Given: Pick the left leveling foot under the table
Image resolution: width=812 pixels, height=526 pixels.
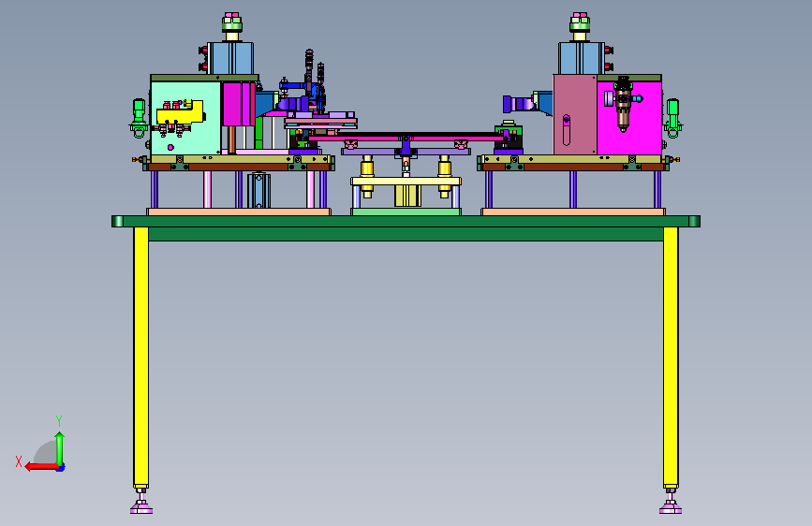Looking at the screenshot, I should click(x=140, y=503).
